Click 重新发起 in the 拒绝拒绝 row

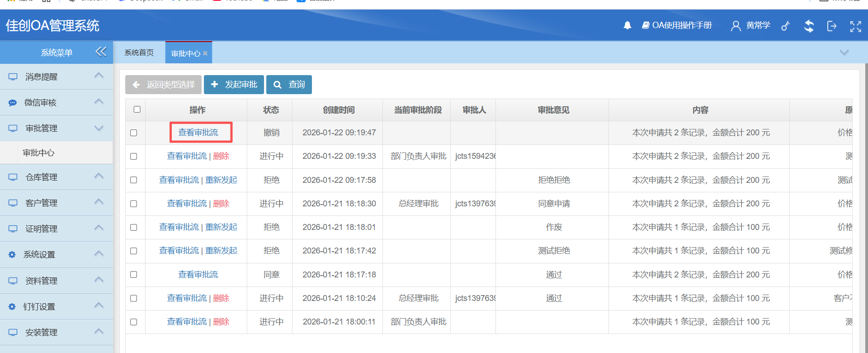pos(221,180)
